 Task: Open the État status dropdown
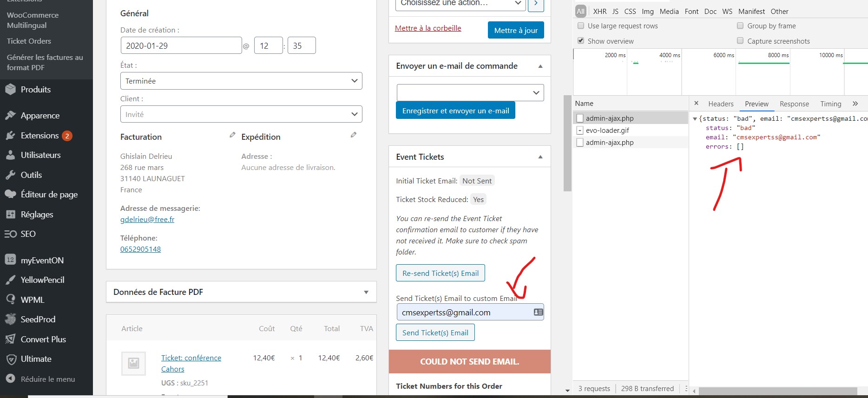pos(241,81)
